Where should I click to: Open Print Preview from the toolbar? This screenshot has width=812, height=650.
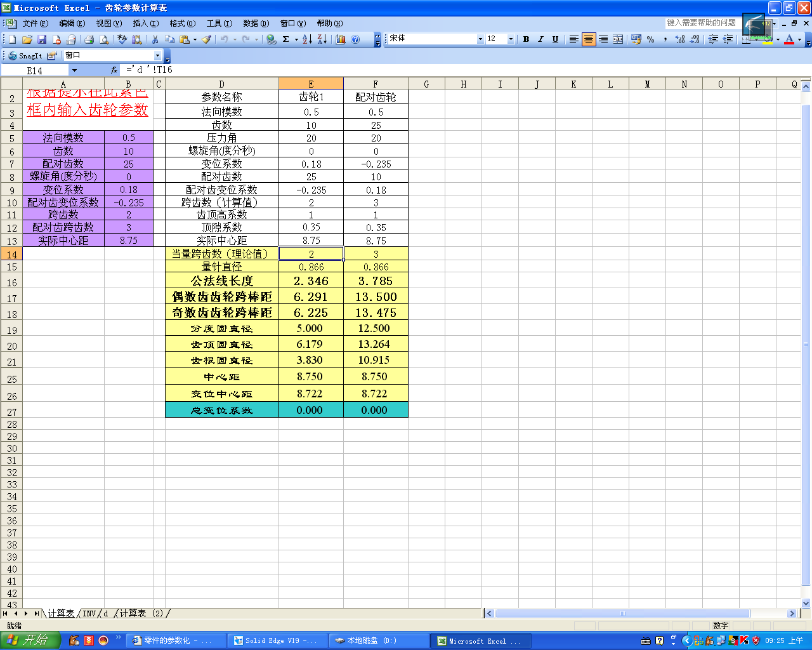104,39
